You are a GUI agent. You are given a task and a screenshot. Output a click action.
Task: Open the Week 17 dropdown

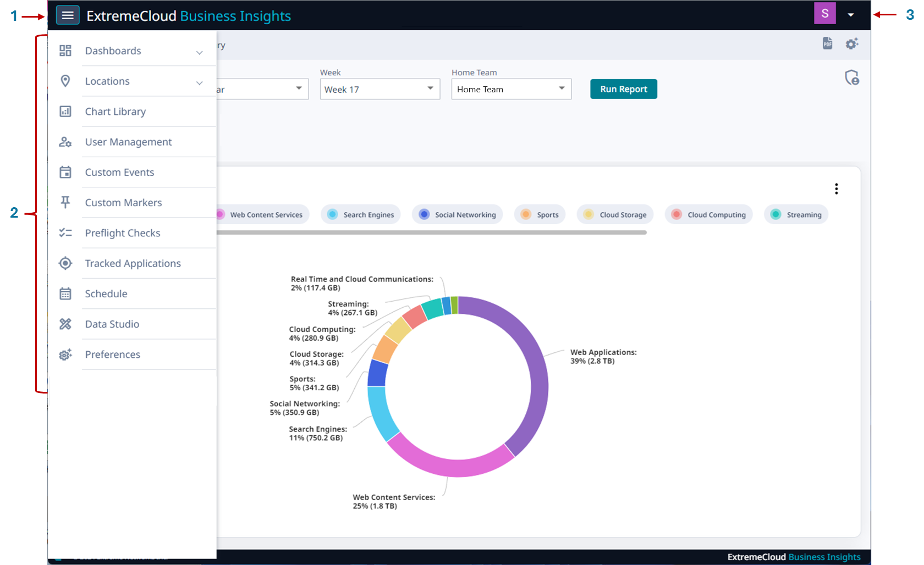pyautogui.click(x=380, y=89)
